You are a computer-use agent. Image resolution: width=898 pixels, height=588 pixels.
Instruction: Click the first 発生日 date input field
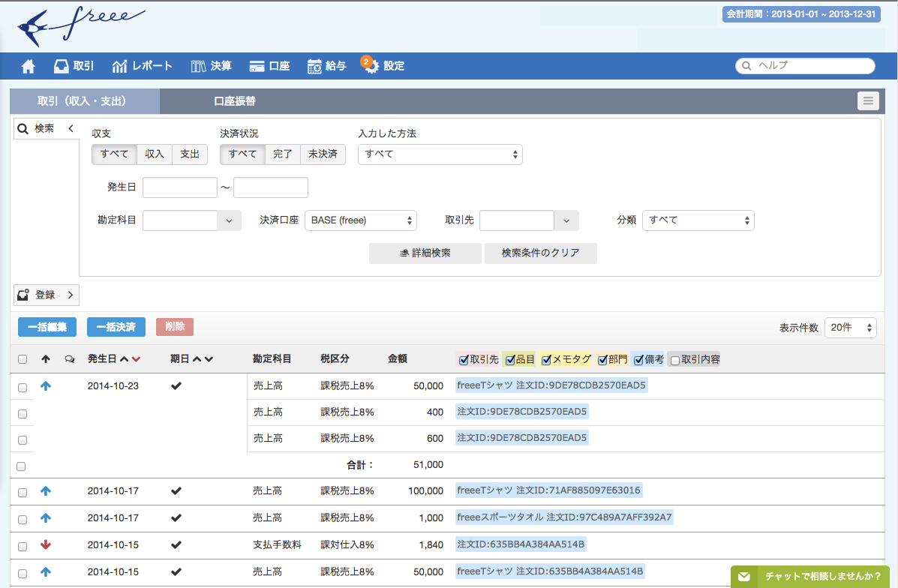pos(180,187)
